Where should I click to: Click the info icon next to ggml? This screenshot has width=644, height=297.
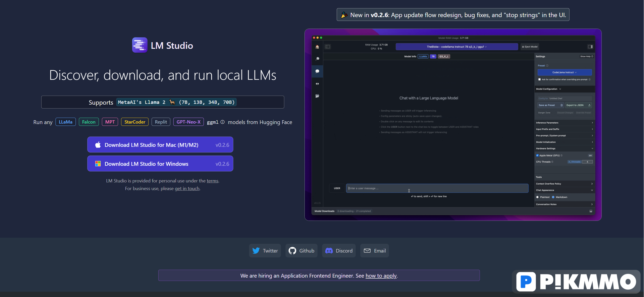222,122
